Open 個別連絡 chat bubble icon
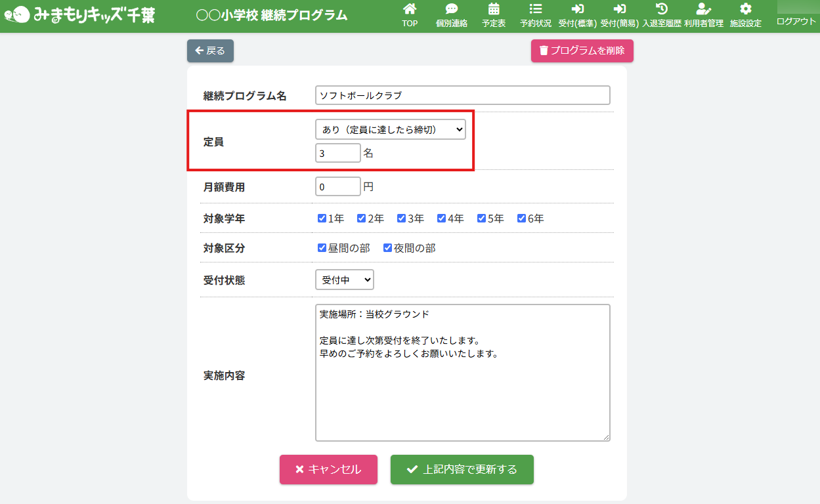Screen dimensions: 820x504 (x=452, y=9)
